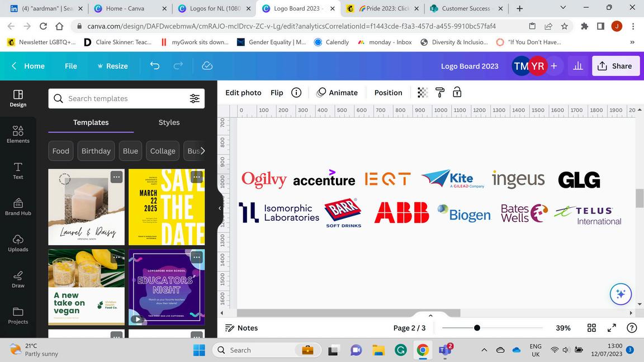Viewport: 644px width, 362px height.
Task: Select the Food category chip
Action: [61, 151]
